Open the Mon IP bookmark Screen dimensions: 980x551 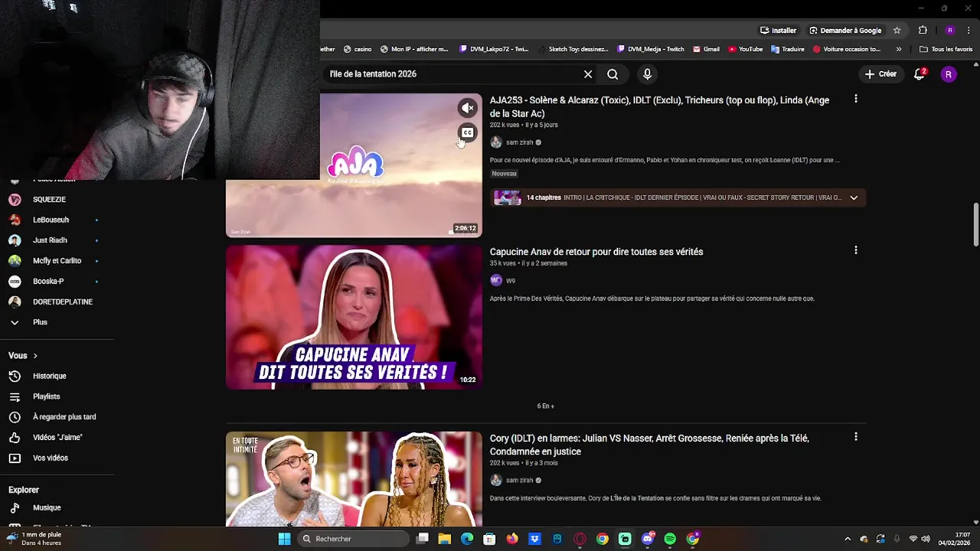tap(414, 49)
